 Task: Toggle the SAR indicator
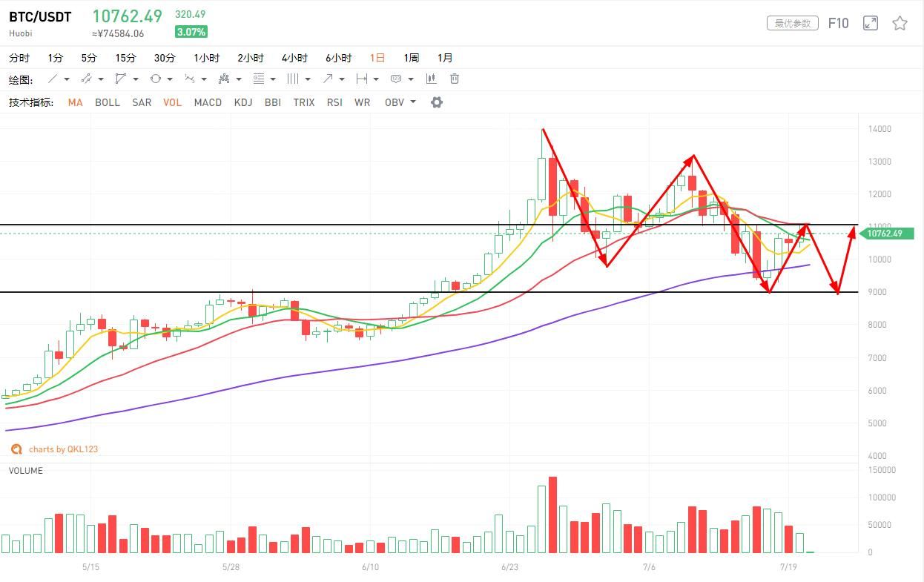coord(142,102)
